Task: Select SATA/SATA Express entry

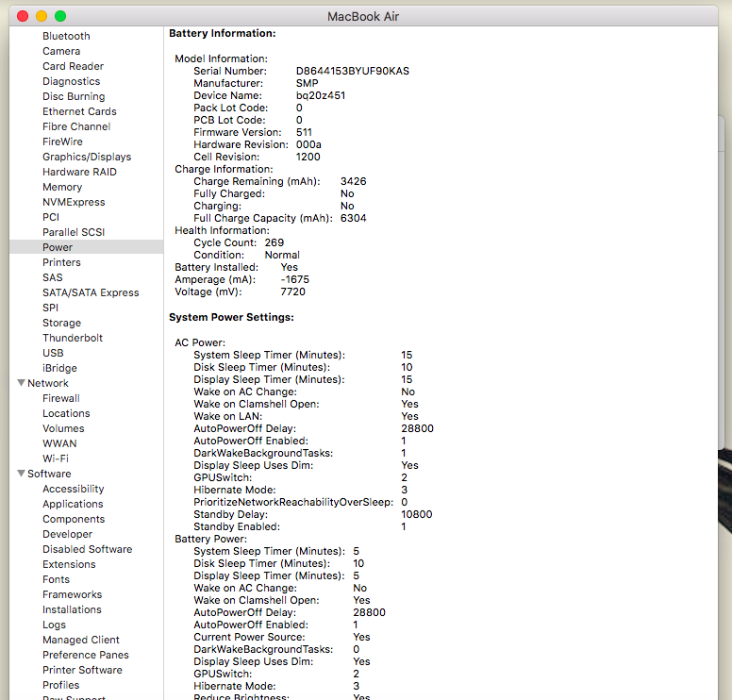Action: point(91,292)
